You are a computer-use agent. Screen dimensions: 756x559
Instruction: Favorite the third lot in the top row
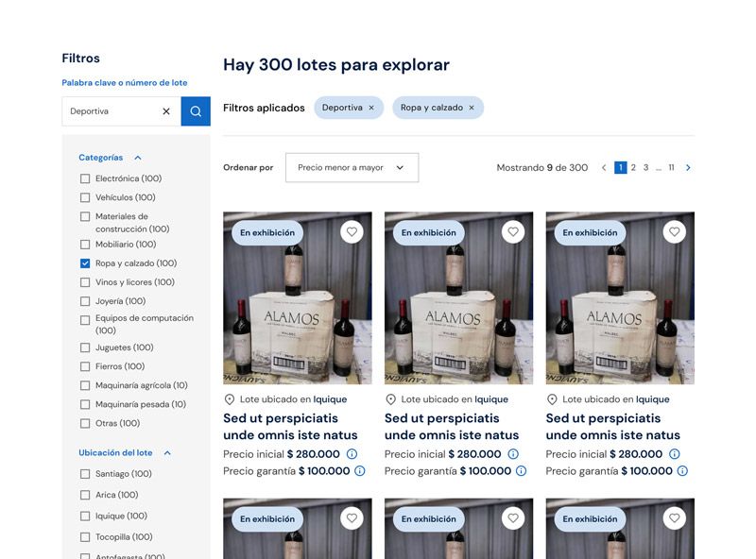click(675, 232)
